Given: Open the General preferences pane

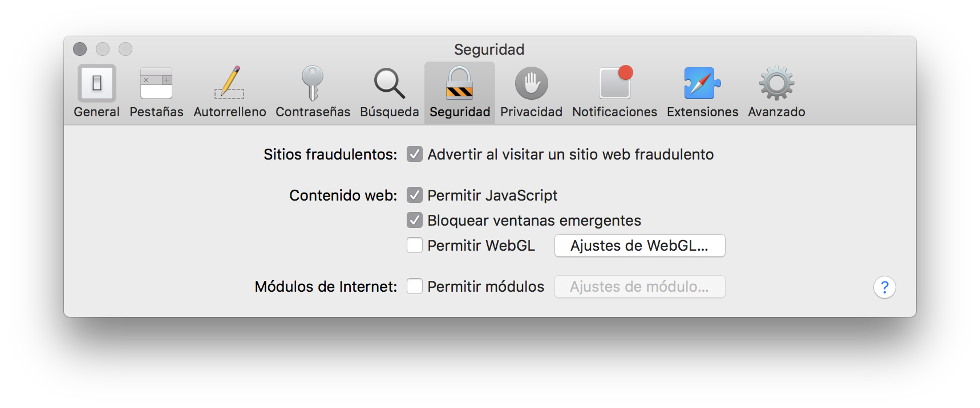Looking at the screenshot, I should [96, 92].
